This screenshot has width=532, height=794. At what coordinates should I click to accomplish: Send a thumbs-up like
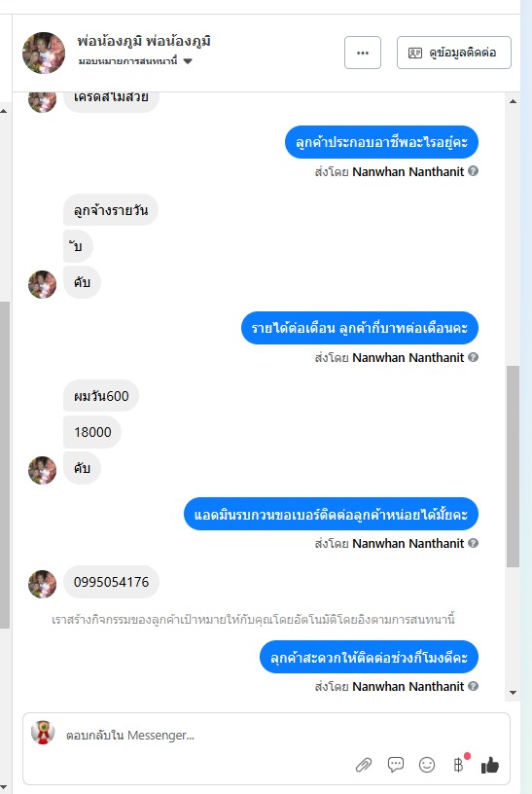coord(489,765)
